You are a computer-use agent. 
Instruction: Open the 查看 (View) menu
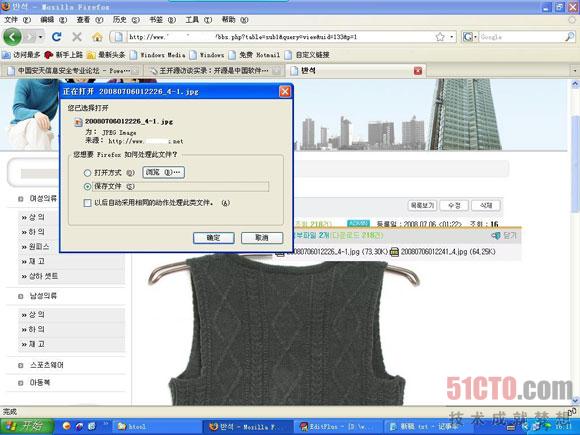pos(89,20)
